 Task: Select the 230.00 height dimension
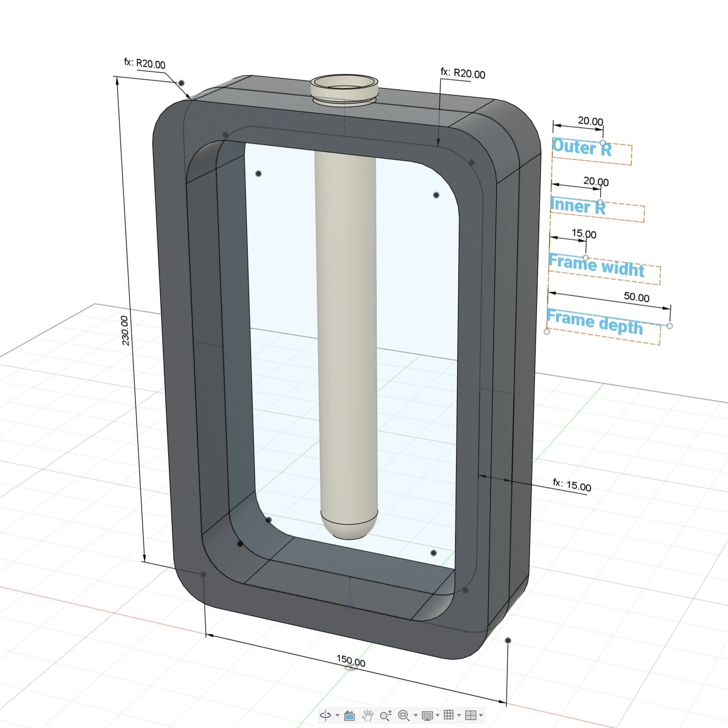[125, 330]
